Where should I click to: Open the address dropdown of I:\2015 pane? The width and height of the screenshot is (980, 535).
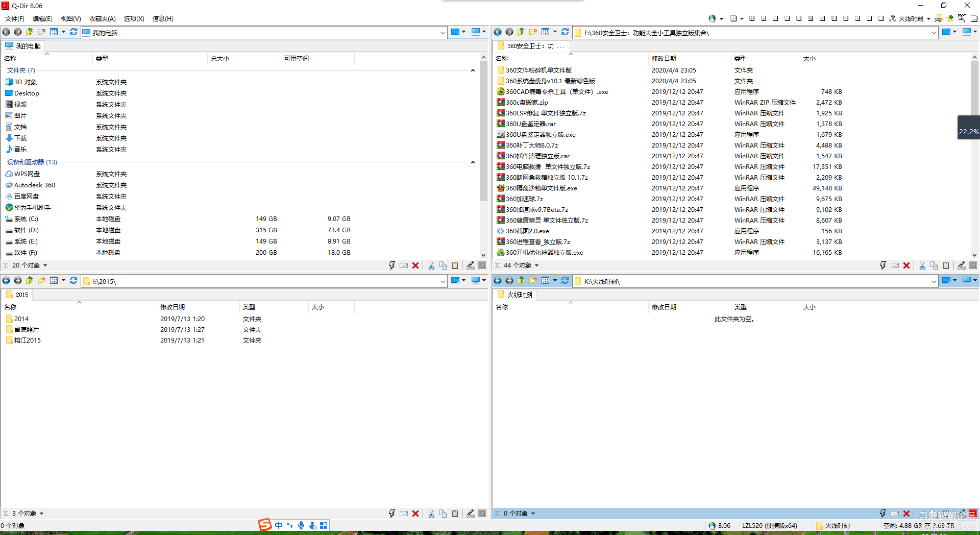point(443,281)
